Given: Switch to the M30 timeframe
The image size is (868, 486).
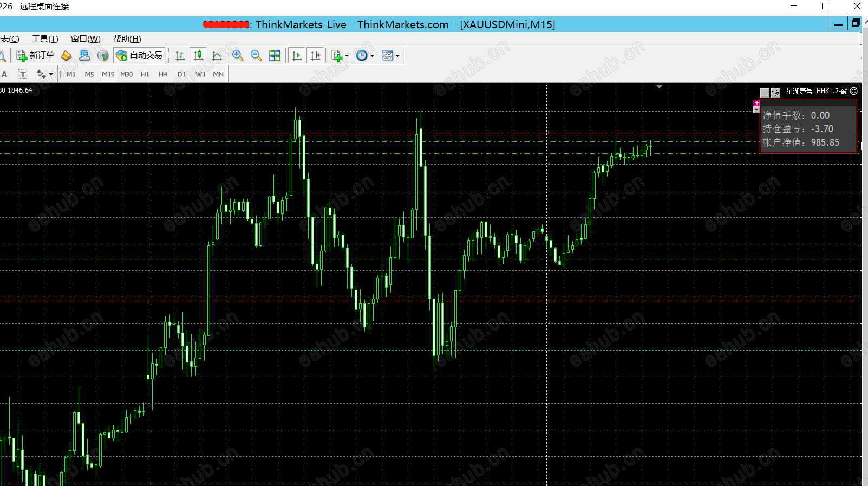Looking at the screenshot, I should coord(127,74).
